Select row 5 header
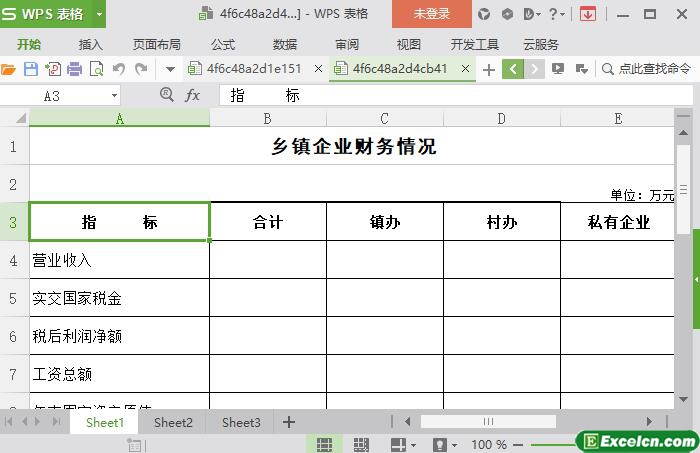This screenshot has width=700, height=453. [14, 298]
